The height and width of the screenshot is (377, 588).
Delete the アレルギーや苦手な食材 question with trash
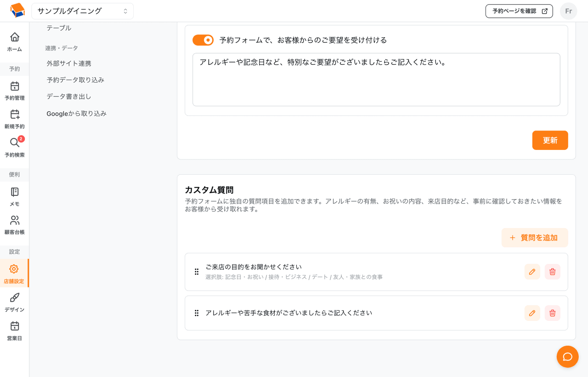[x=553, y=313]
